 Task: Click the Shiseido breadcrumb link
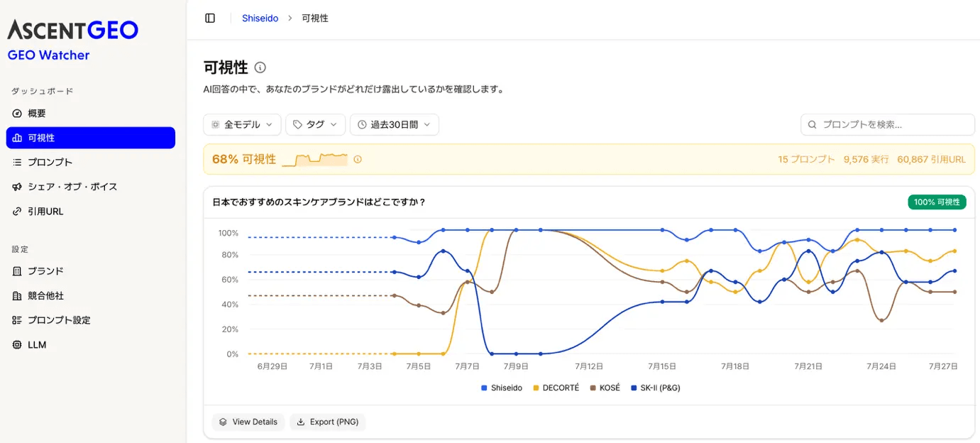pos(260,18)
